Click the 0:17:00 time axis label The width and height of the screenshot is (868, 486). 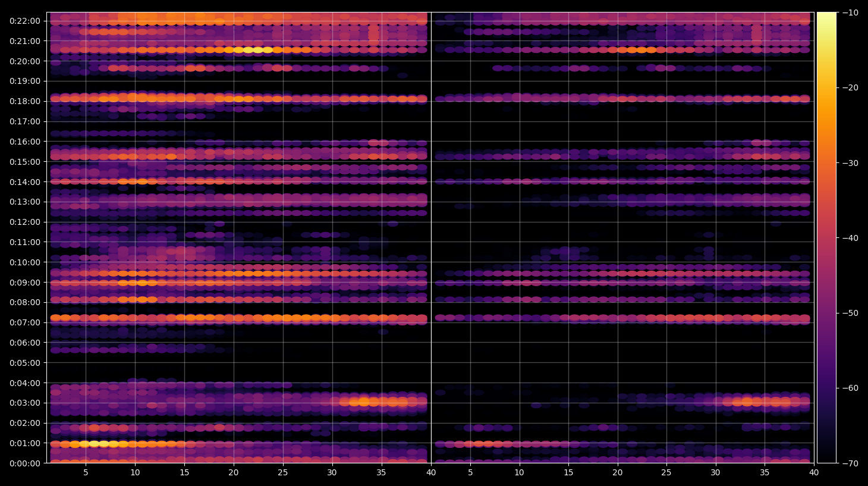[x=25, y=121]
